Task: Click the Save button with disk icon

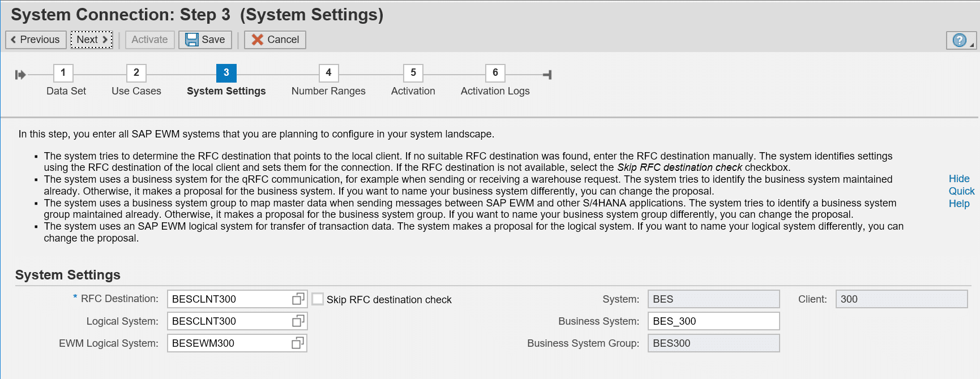Action: tap(205, 40)
